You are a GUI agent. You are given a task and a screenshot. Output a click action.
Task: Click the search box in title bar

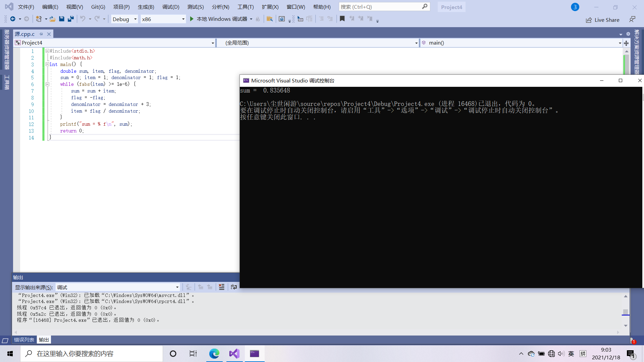tap(381, 7)
